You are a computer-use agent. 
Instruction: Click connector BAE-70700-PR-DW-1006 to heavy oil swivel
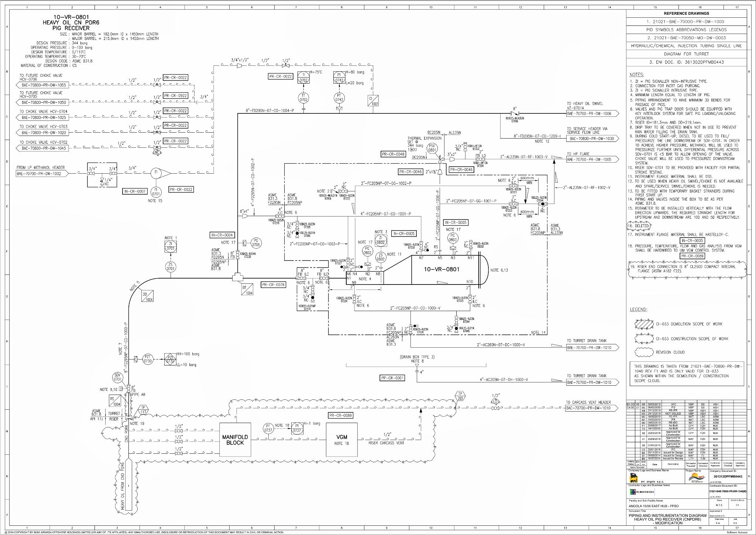(x=592, y=113)
